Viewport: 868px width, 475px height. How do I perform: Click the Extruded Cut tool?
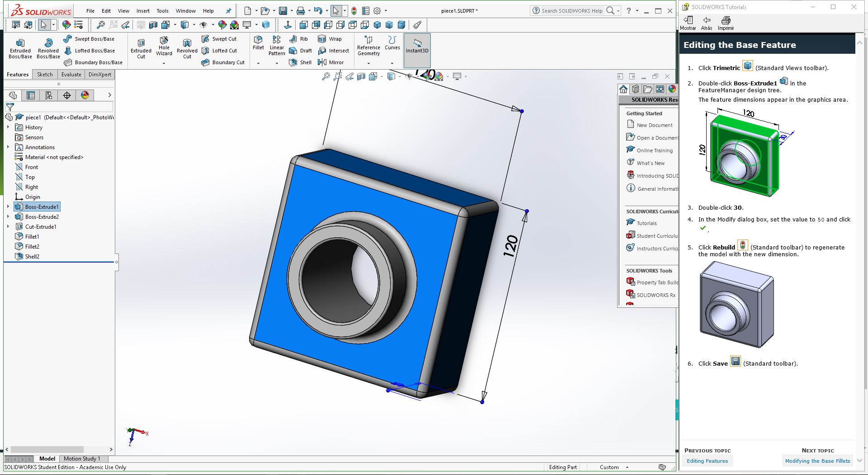[141, 49]
